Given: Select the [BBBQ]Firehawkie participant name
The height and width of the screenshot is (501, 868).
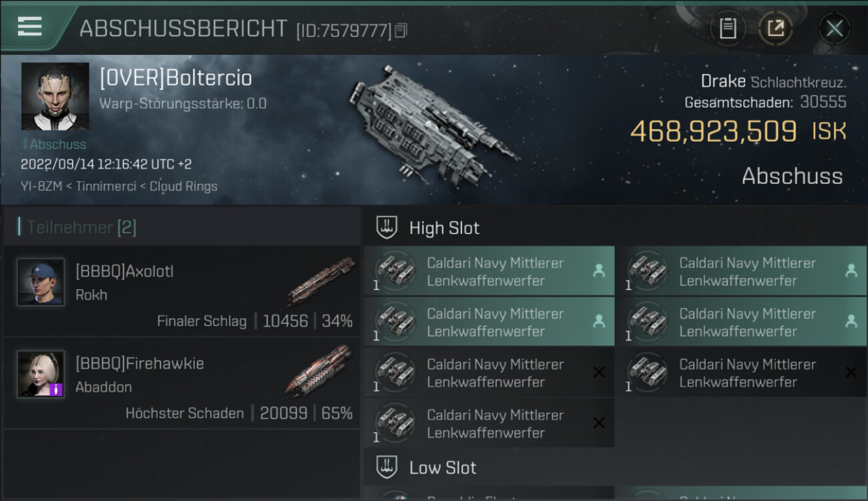Looking at the screenshot, I should [140, 363].
